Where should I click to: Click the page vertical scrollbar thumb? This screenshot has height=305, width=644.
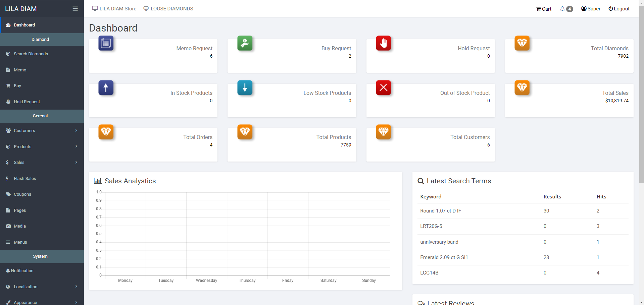[x=641, y=94]
